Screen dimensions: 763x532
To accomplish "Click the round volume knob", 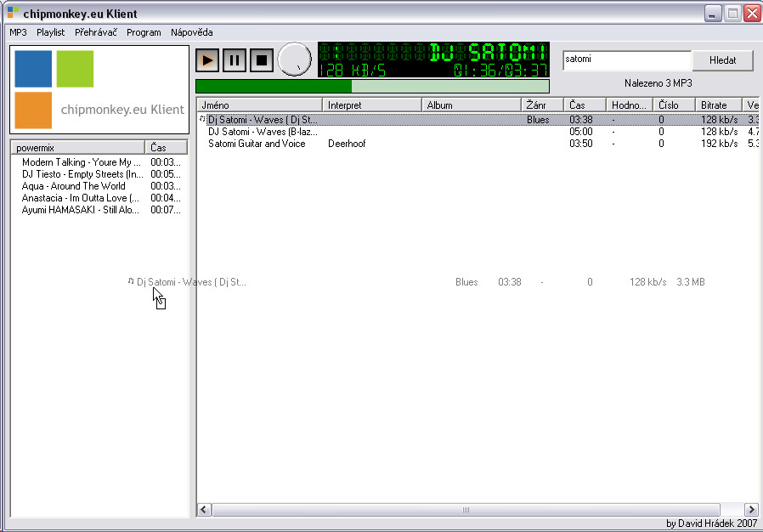I will 294,59.
